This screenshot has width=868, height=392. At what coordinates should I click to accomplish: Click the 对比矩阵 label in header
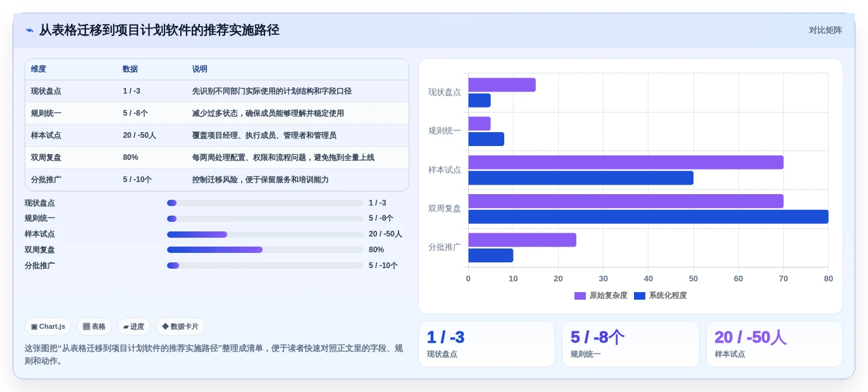point(825,30)
